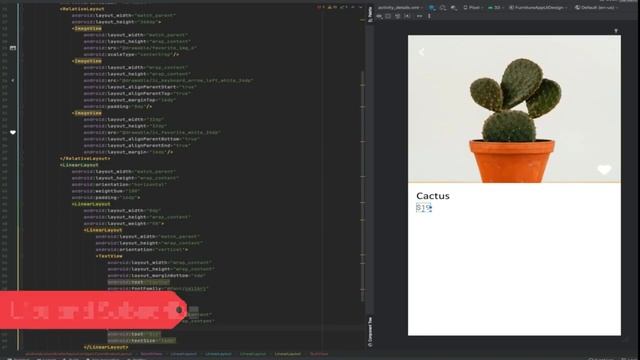Click the back arrow in preview
This screenshot has height=360, width=640.
(x=422, y=52)
